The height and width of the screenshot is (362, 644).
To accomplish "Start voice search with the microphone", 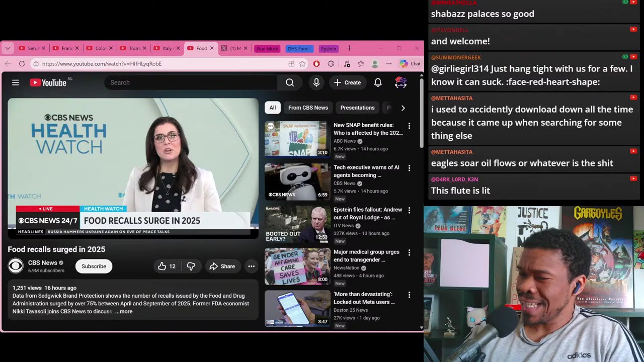I will pyautogui.click(x=316, y=82).
